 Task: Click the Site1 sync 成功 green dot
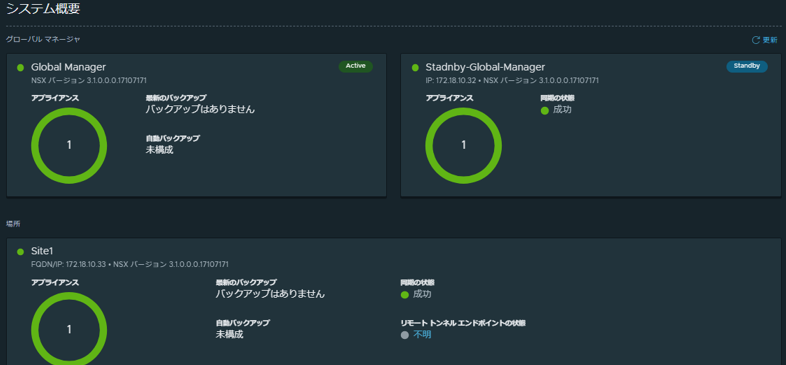(x=405, y=295)
